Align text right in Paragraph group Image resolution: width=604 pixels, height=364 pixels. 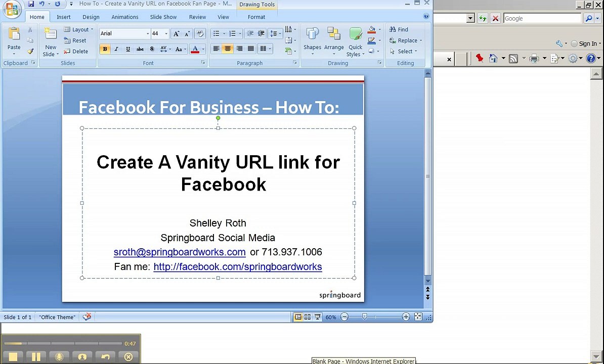coord(239,49)
